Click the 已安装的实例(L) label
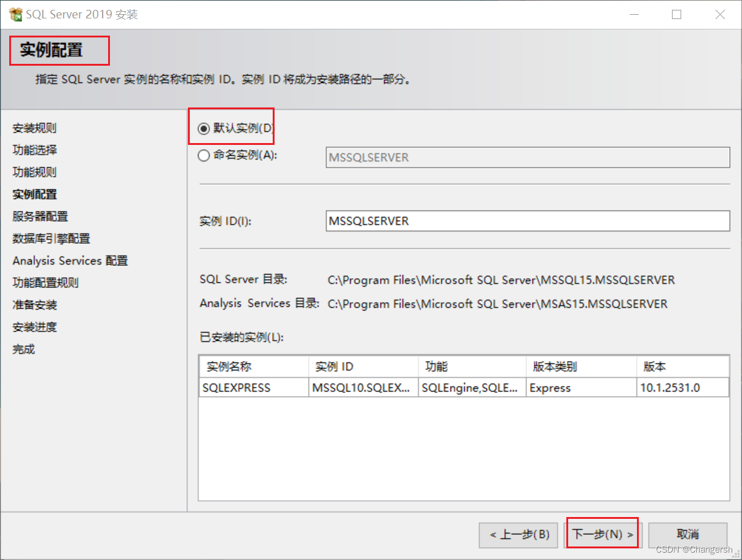742x560 pixels. (241, 337)
